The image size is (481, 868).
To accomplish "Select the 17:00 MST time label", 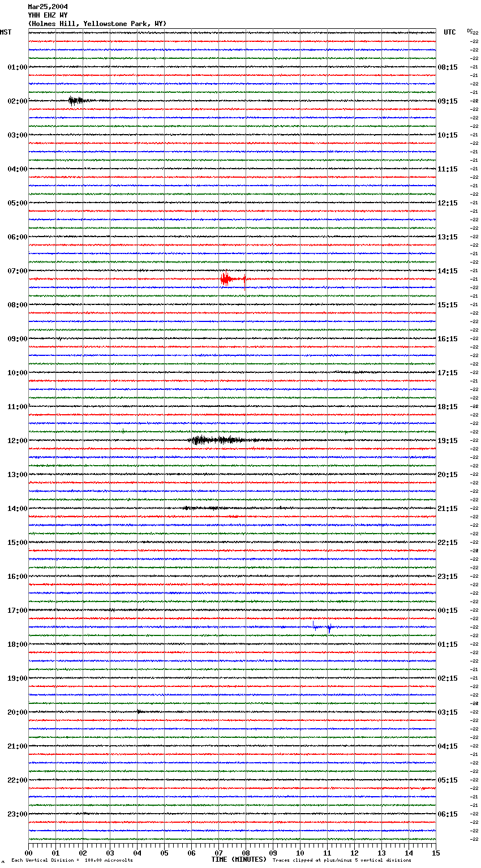I will (18, 611).
